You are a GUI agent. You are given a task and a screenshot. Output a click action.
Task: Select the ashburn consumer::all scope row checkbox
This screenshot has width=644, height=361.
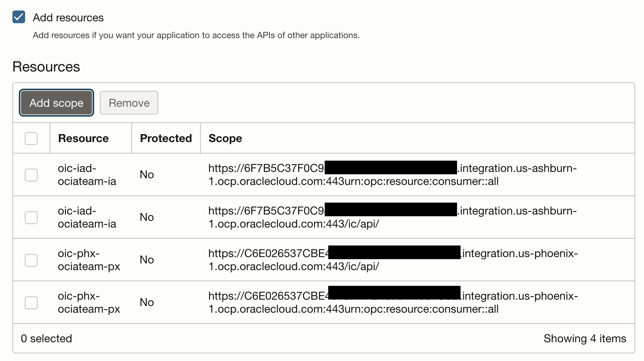point(31,175)
